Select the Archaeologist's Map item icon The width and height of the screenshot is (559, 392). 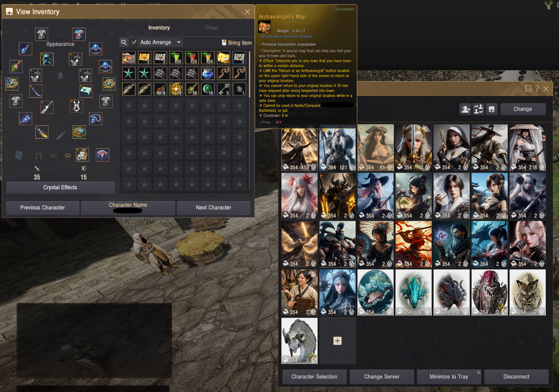pyautogui.click(x=224, y=58)
